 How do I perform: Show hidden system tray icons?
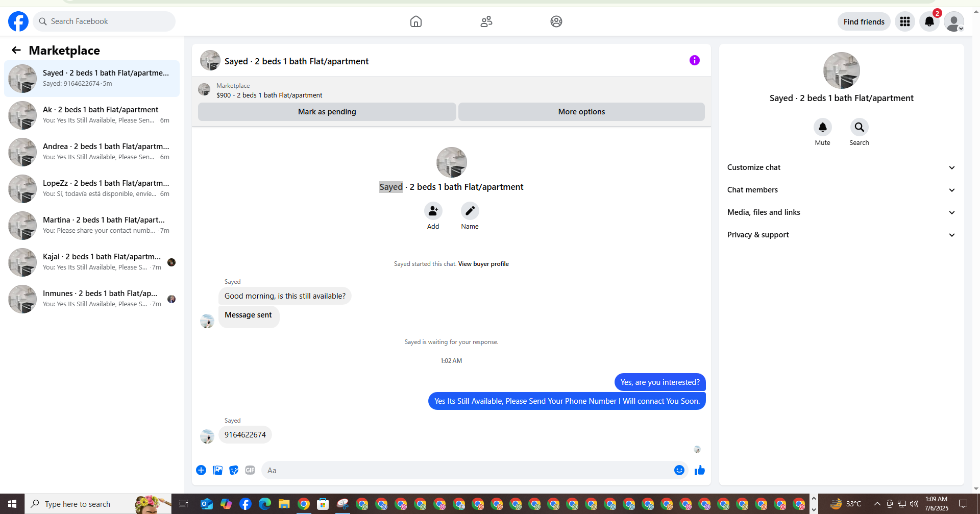tap(877, 504)
